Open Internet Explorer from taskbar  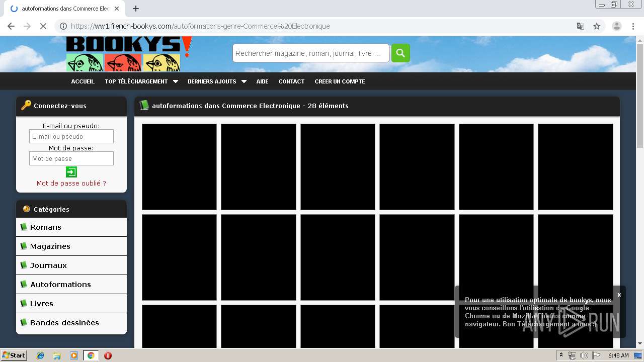click(40, 355)
